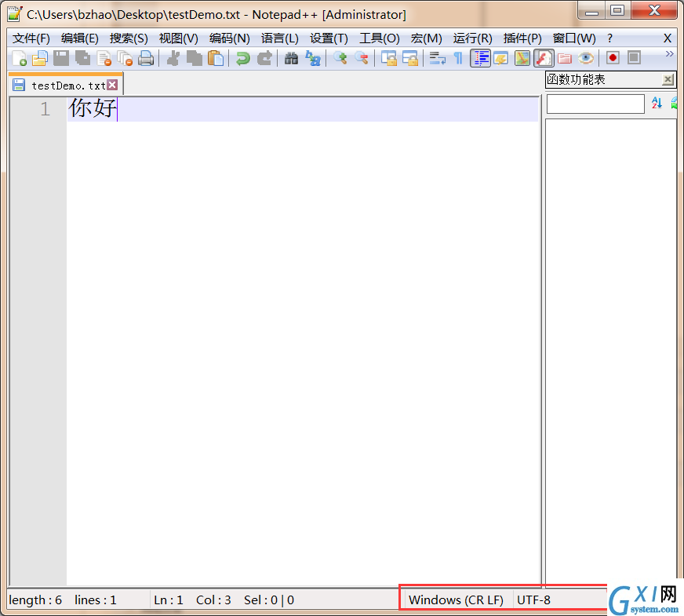
Task: Save the file using the Save icon
Action: [x=61, y=58]
